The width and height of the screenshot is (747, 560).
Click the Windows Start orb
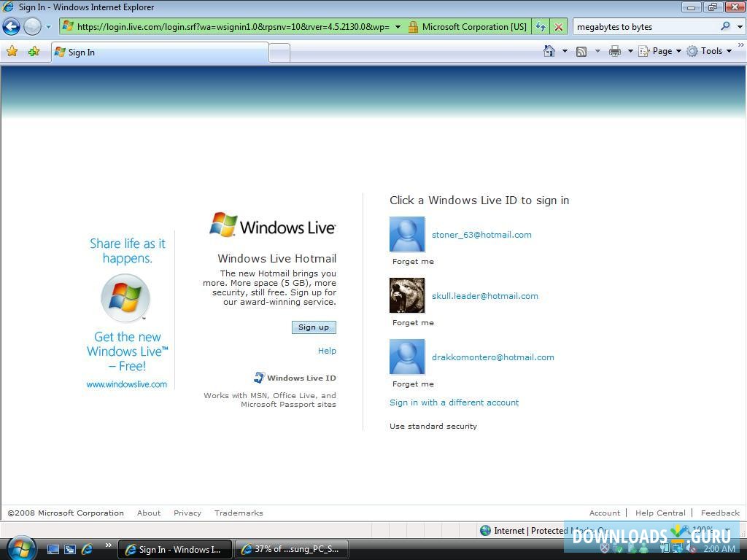coord(20,549)
